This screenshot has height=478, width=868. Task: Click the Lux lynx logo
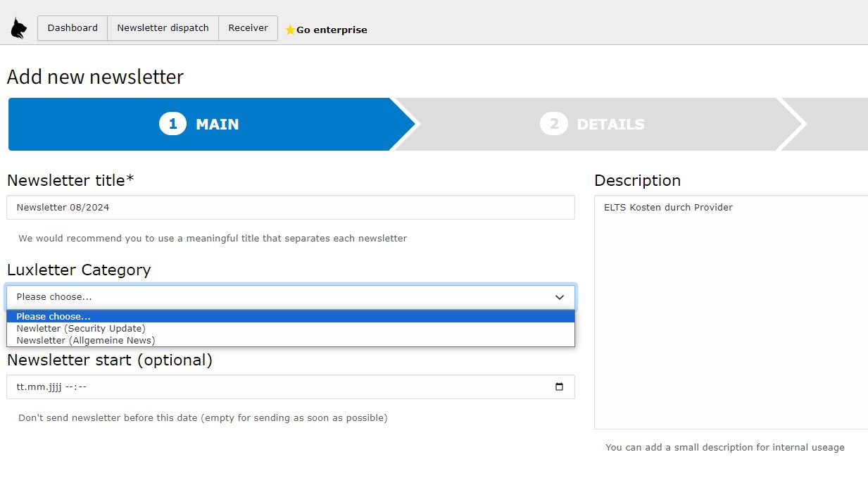point(18,28)
